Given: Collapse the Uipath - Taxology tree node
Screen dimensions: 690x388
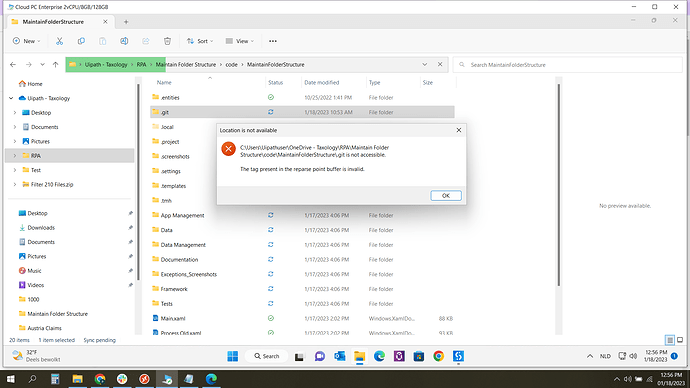Looking at the screenshot, I should 11,98.
